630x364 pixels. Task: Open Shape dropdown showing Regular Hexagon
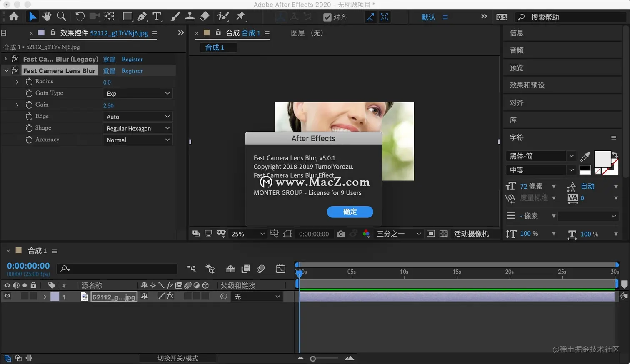coord(137,128)
